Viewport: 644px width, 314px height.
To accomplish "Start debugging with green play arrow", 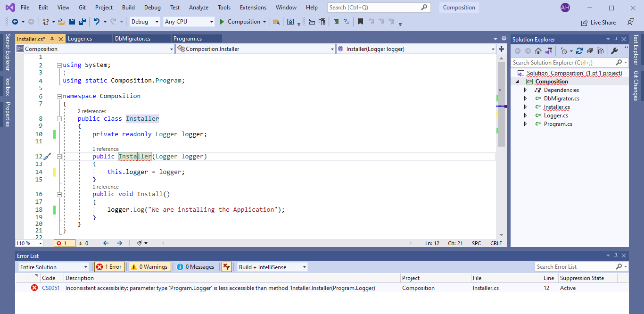I will pos(222,22).
